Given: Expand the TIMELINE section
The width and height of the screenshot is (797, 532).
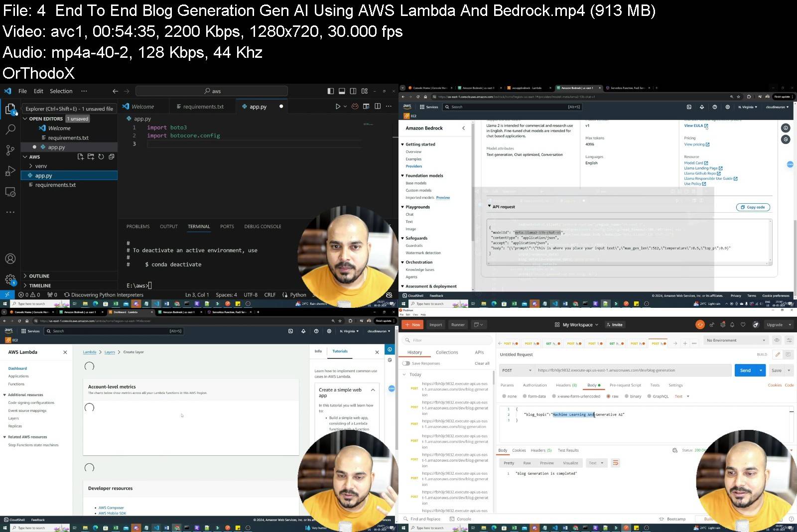Looking at the screenshot, I should tap(25, 286).
